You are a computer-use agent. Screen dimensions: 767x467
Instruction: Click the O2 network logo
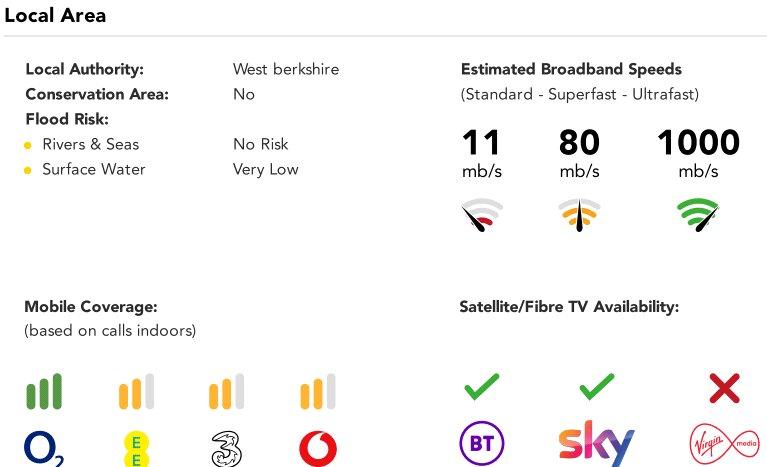pos(44,448)
